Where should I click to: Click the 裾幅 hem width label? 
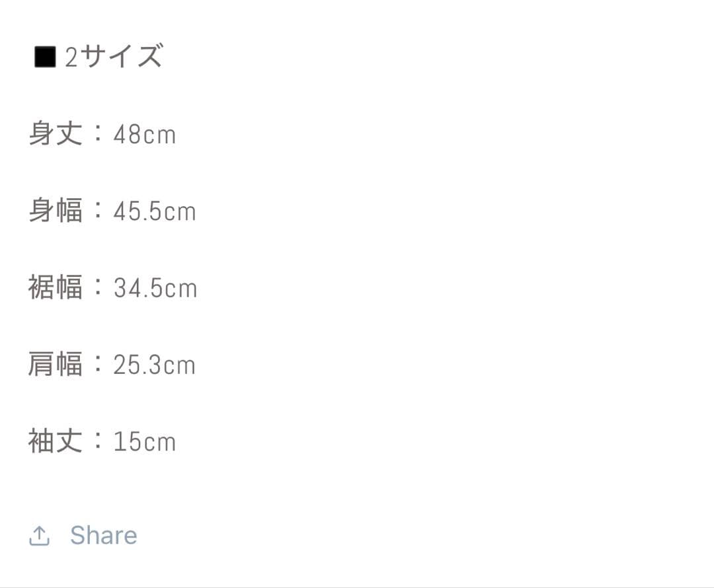tap(56, 287)
